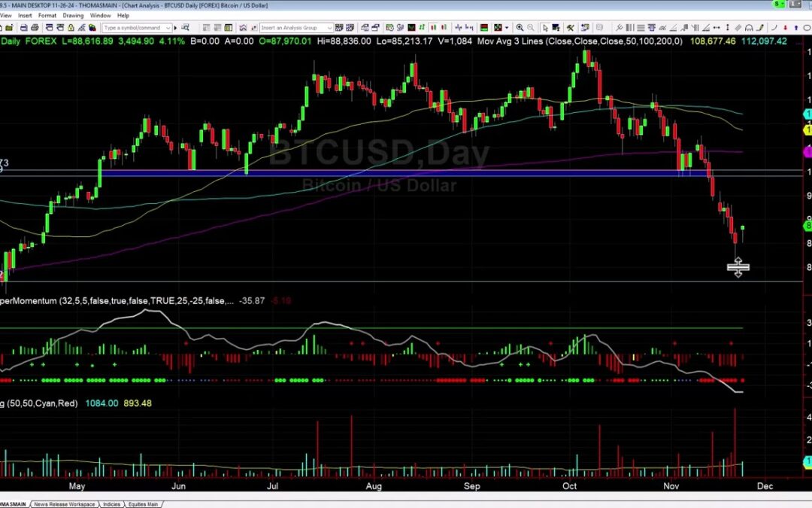Image resolution: width=812 pixels, height=508 pixels.
Task: Toggle the OHLC bar chart style
Action: click(423, 27)
